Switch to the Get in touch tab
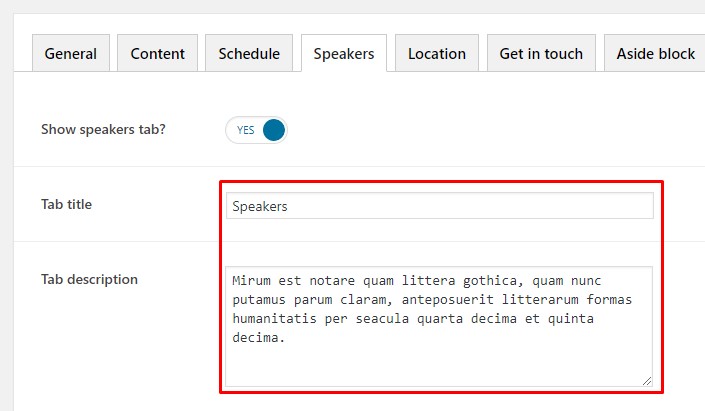 541,54
